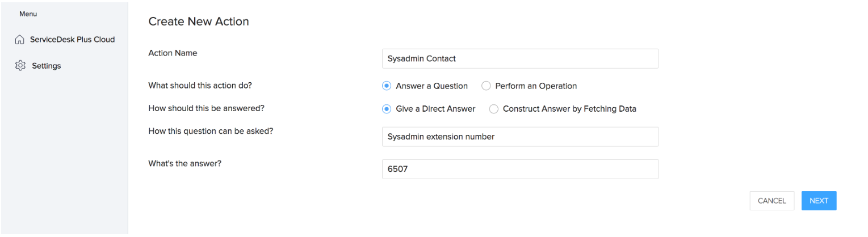Select the Answer a Question option
The height and width of the screenshot is (237, 868).
[387, 86]
